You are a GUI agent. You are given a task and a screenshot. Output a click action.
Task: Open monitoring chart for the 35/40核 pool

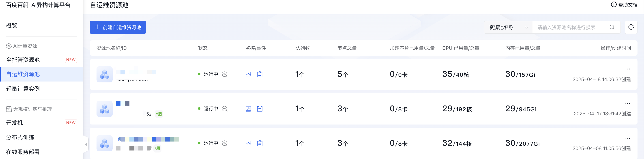[x=248, y=74]
